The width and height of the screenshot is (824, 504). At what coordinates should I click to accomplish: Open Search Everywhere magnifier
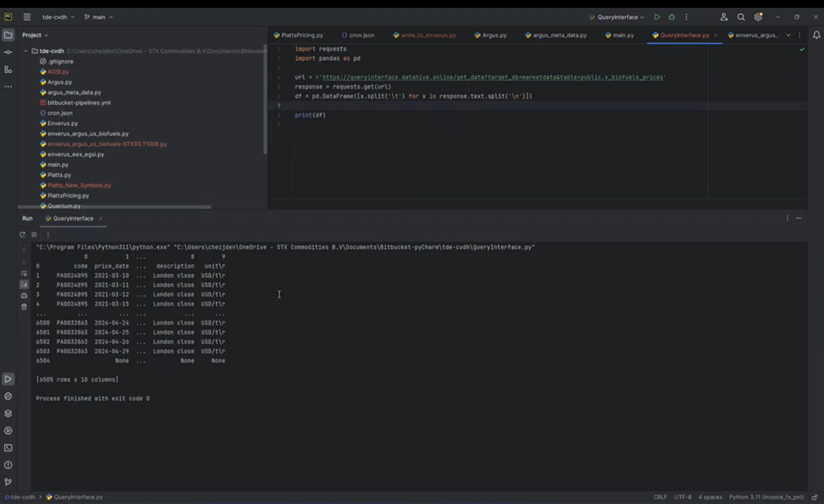point(741,17)
